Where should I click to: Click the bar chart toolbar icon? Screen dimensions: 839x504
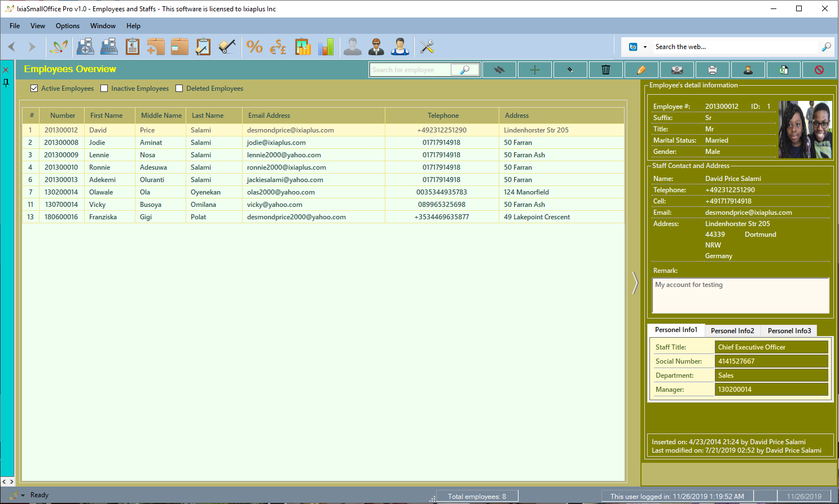point(326,47)
